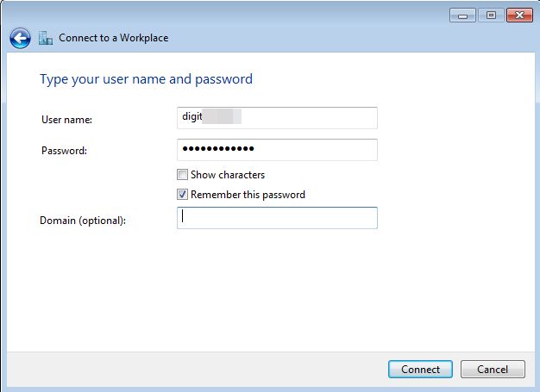Click the Domain (optional) text box

[277, 218]
